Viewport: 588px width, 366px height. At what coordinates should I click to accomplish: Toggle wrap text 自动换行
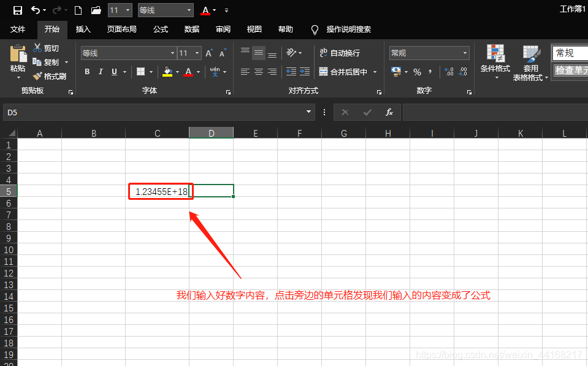340,53
